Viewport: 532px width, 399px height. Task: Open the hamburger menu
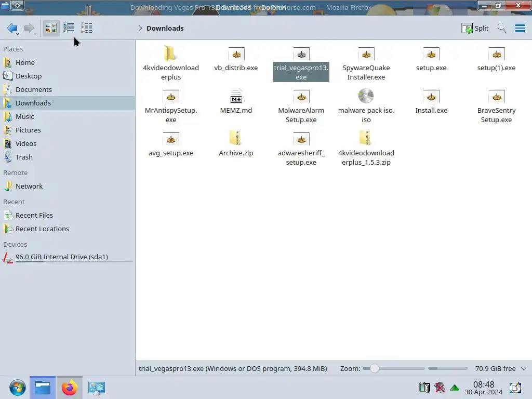coord(520,28)
